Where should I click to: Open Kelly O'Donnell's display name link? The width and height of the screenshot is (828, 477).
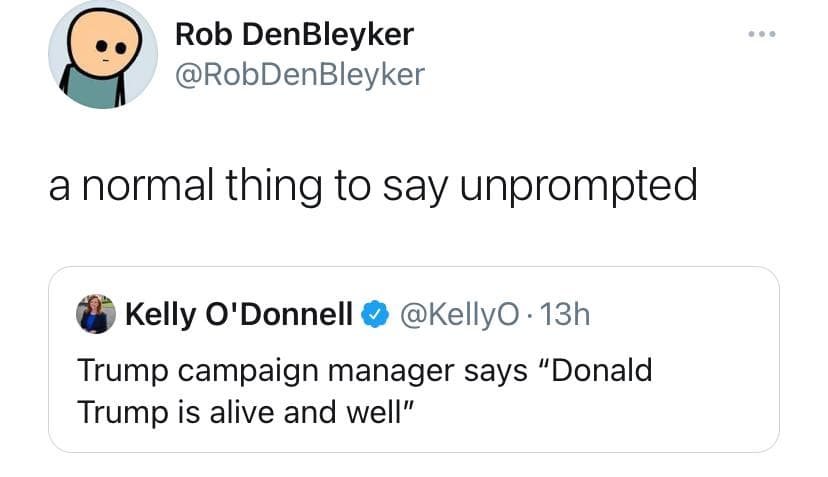(238, 315)
